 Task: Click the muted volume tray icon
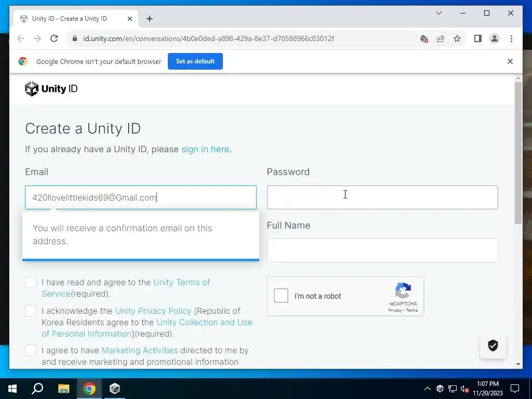(x=465, y=389)
